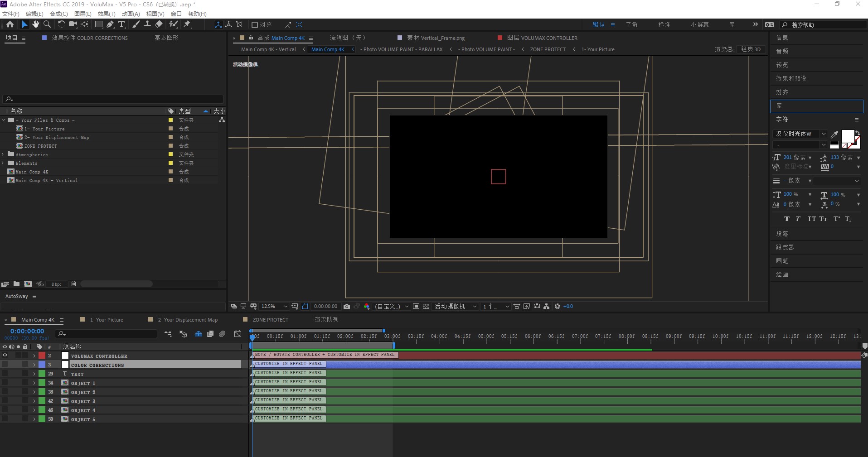Select the Eraser tool
Image resolution: width=868 pixels, height=457 pixels.
point(159,24)
